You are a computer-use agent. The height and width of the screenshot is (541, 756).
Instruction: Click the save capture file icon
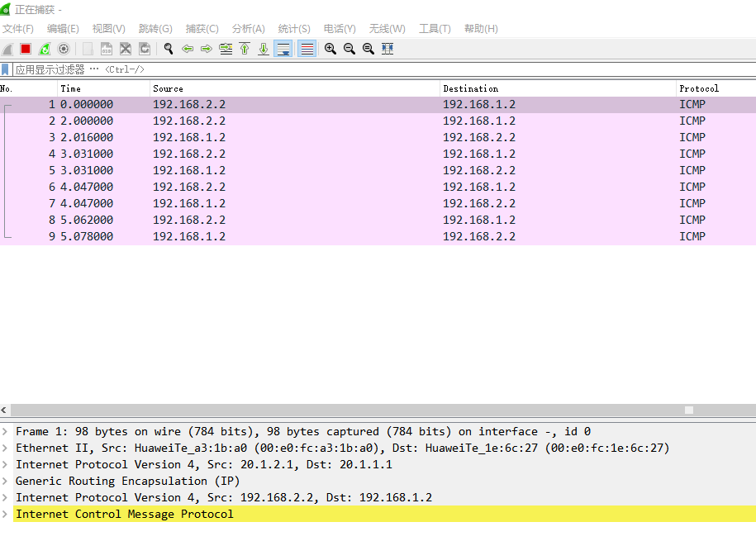coord(107,49)
